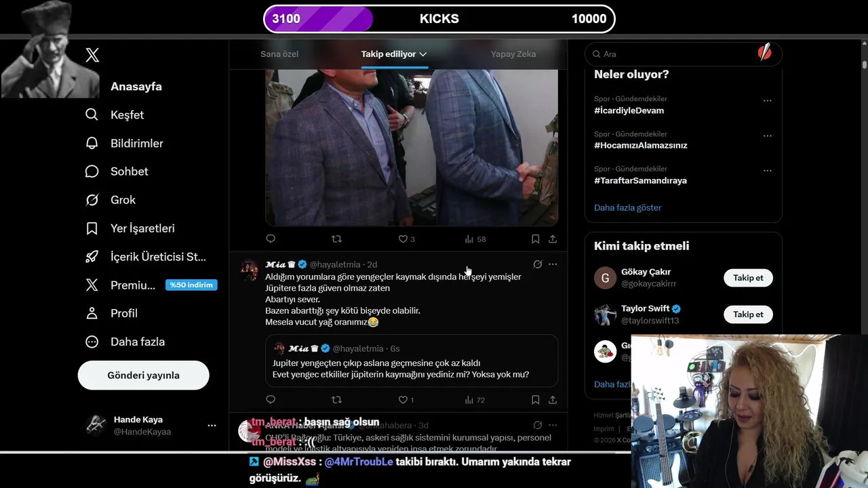
Task: Follow Taylor Swift with Takip et
Action: 748,314
